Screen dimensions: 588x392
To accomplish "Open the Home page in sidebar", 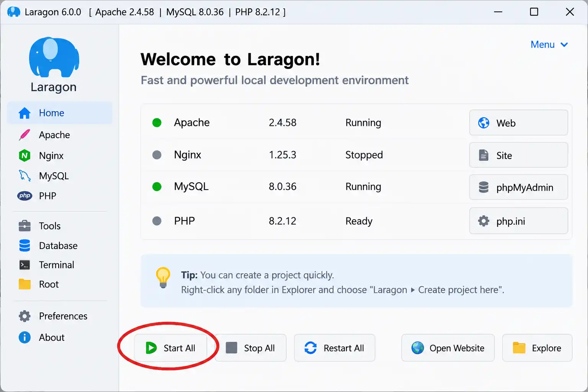I will point(60,113).
